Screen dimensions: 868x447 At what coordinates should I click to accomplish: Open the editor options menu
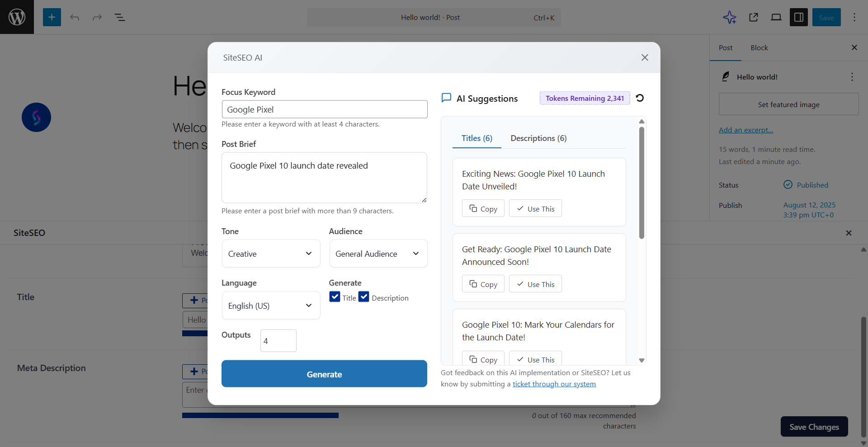(854, 17)
